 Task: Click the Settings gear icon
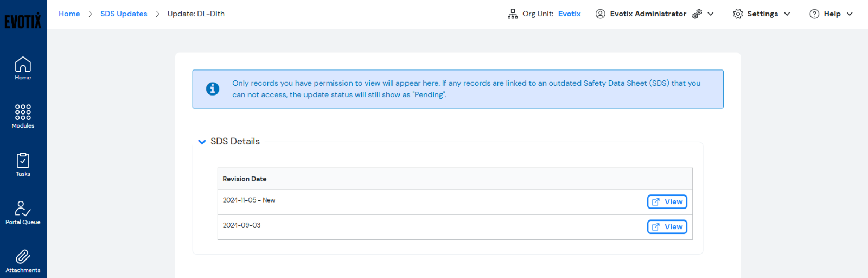[738, 14]
